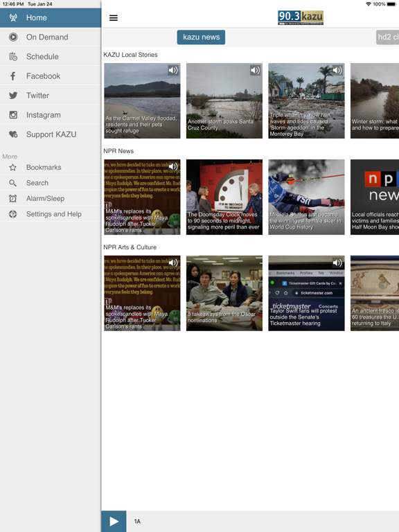Open Winter storm prepare story
The width and height of the screenshot is (399, 532).
[375, 100]
